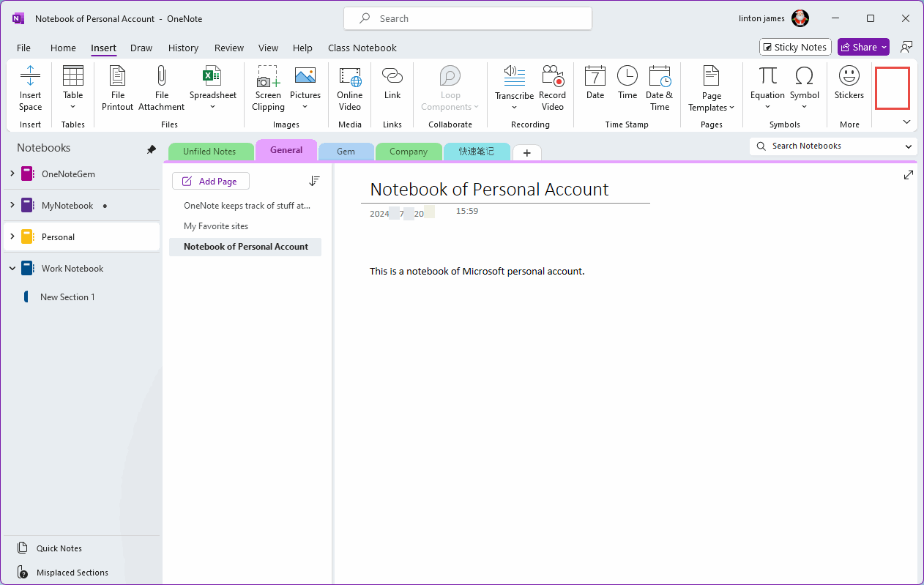This screenshot has width=924, height=585.
Task: Open the Help ribbon tab
Action: pos(302,48)
